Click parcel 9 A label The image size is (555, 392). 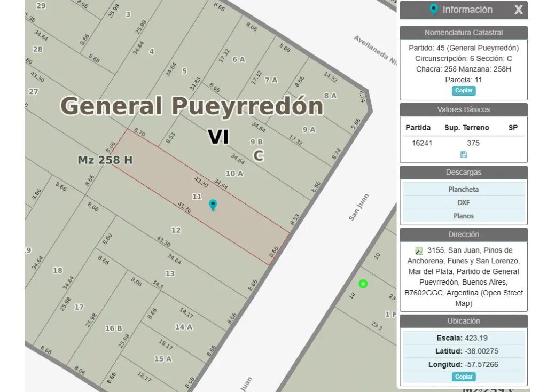[309, 130]
